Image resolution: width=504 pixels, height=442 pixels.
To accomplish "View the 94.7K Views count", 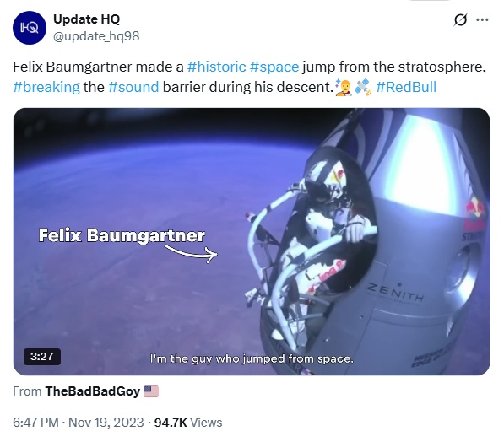I will 188,423.
